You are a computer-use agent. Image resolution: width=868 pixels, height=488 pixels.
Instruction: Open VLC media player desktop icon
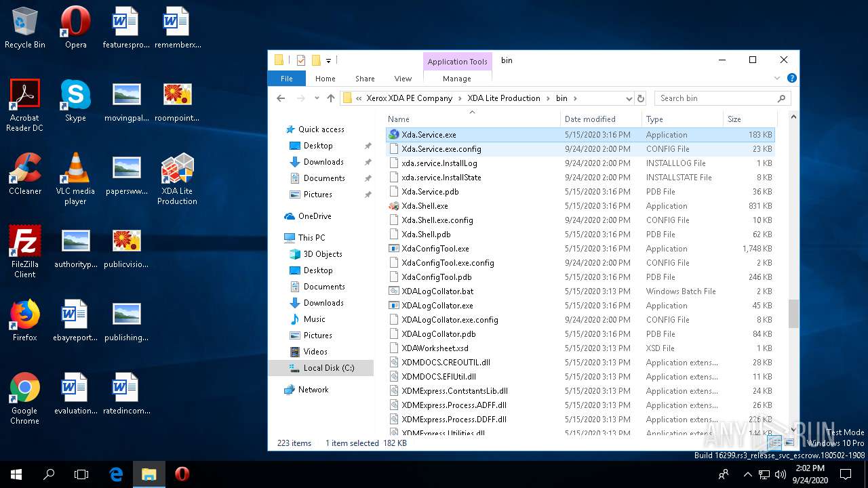[x=75, y=178]
